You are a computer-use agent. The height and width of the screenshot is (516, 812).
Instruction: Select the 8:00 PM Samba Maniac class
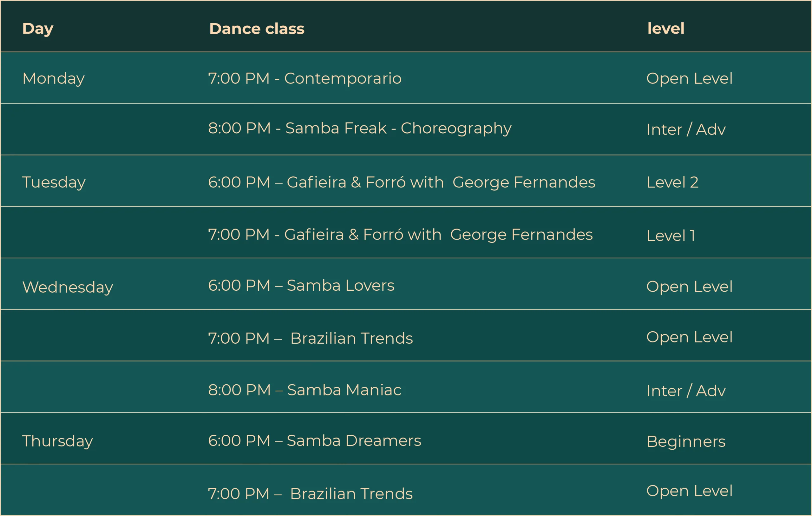(304, 390)
